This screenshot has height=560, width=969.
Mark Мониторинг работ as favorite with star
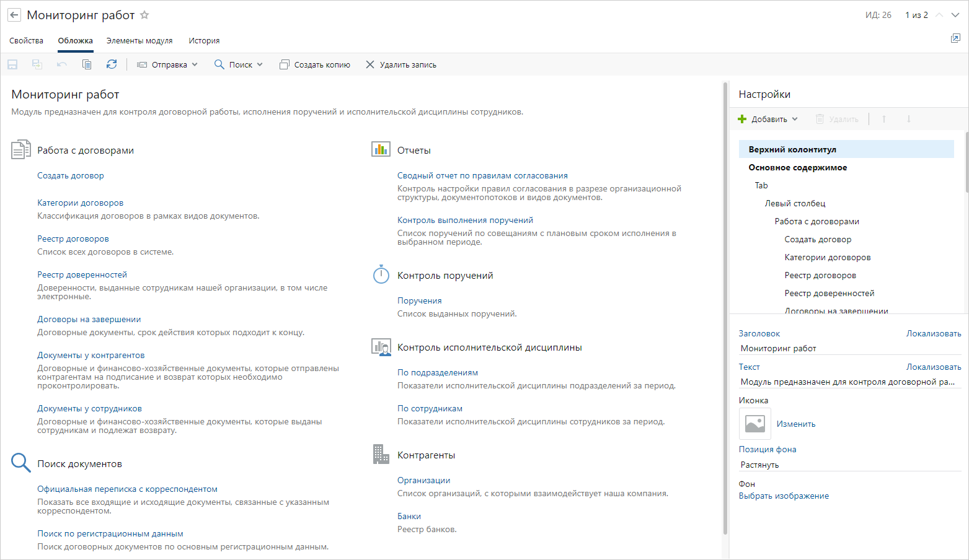(x=144, y=15)
